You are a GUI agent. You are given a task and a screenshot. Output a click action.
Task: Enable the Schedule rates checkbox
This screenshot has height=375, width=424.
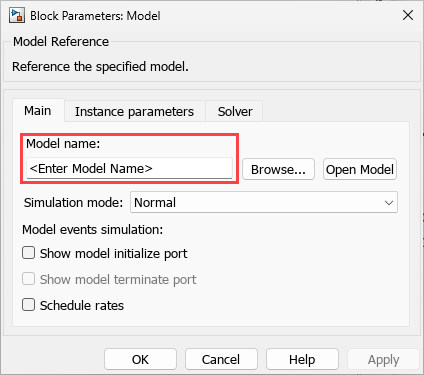pos(29,305)
